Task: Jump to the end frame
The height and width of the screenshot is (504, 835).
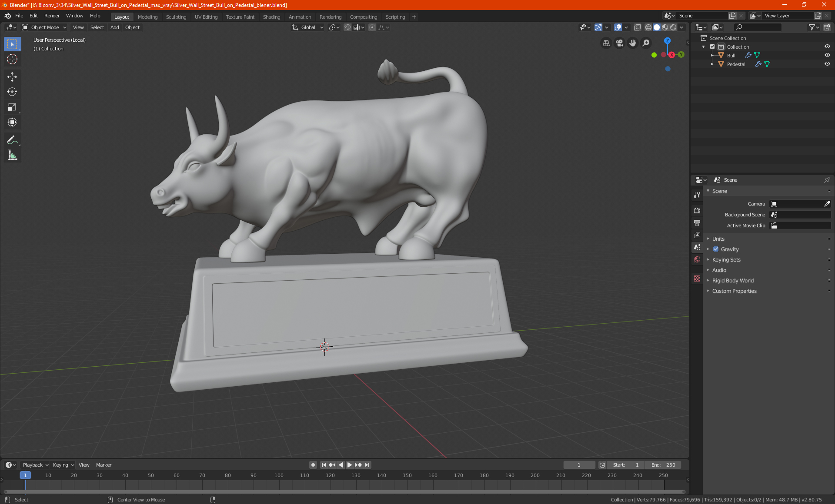Action: point(367,465)
